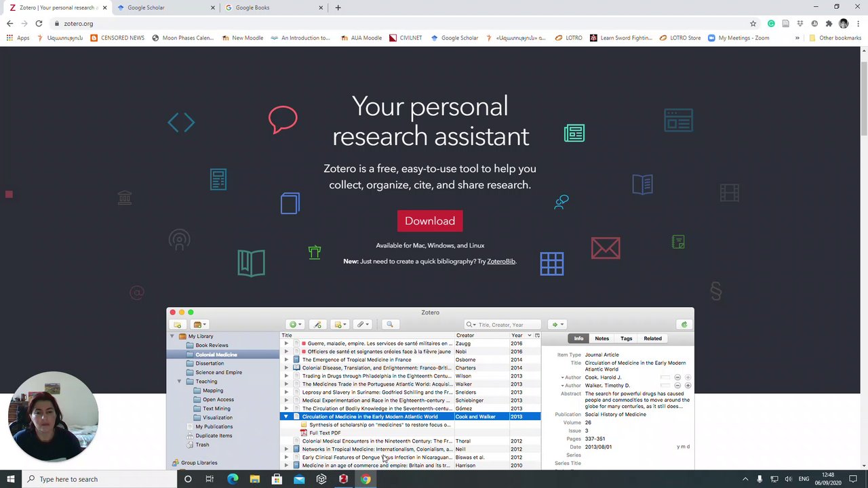The image size is (868, 488).
Task: Select the Book Reviews collection
Action: click(x=212, y=346)
